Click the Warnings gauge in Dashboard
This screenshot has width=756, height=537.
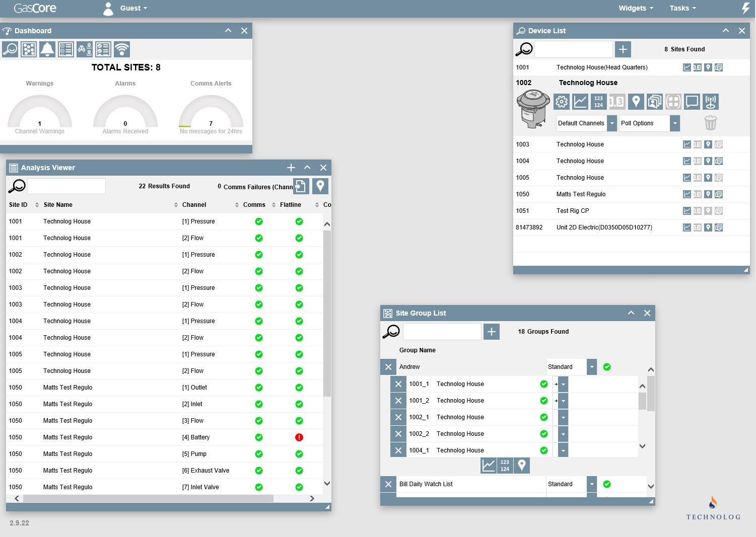[40, 112]
